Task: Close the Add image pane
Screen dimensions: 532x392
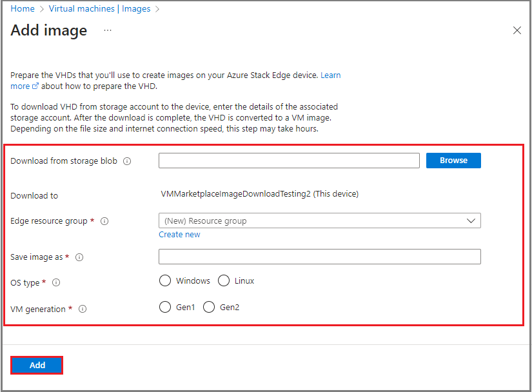Action: [517, 30]
